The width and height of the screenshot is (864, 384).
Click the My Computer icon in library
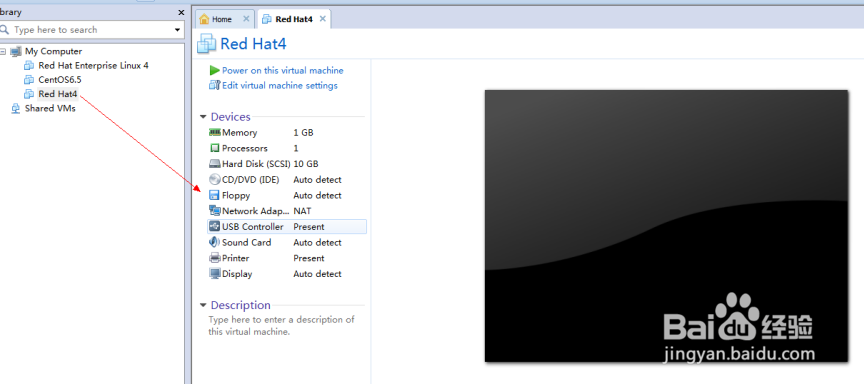[16, 51]
